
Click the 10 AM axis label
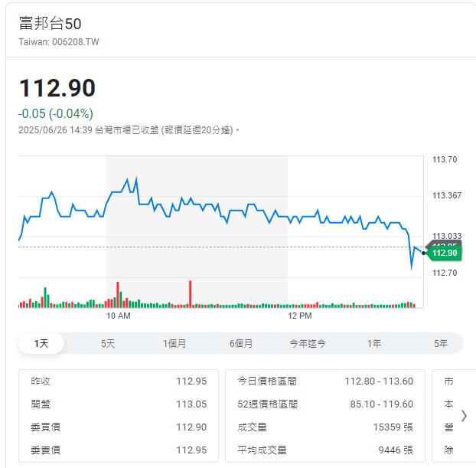tap(119, 316)
